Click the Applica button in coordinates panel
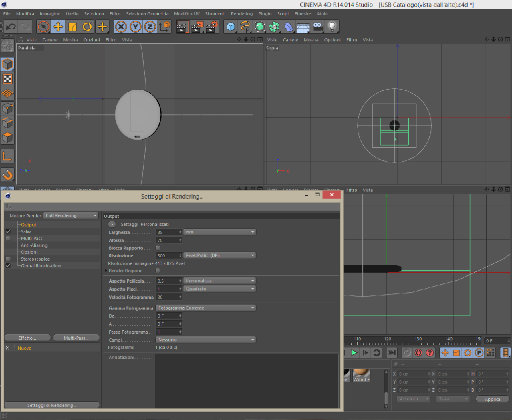The image size is (512, 420). pos(492,399)
